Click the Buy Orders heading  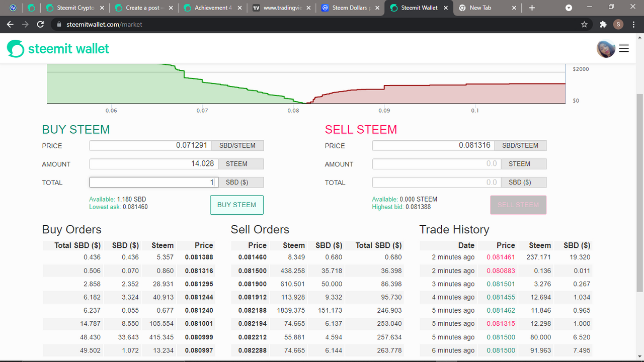click(x=72, y=230)
